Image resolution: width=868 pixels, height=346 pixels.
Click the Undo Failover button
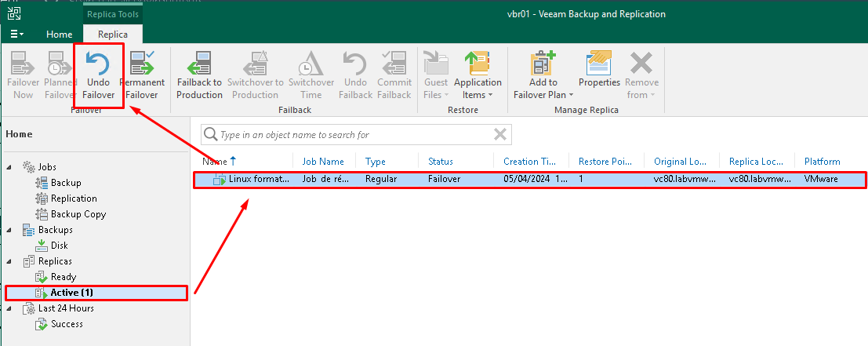(99, 76)
